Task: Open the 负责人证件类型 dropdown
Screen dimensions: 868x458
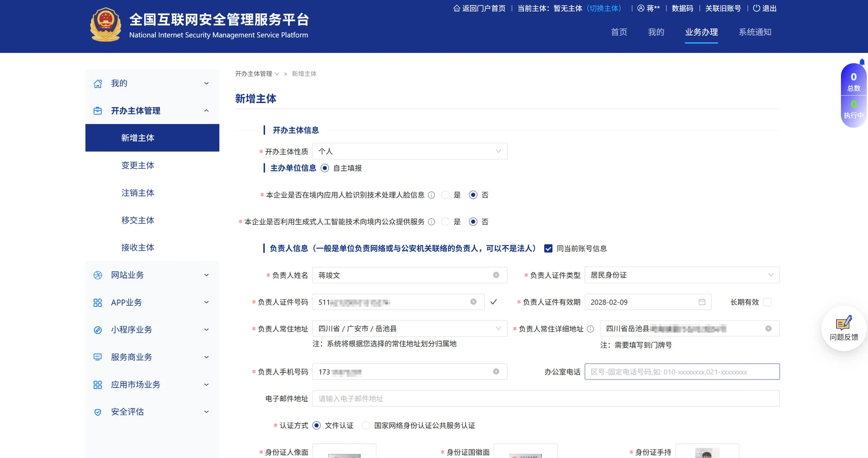Action: click(x=682, y=275)
